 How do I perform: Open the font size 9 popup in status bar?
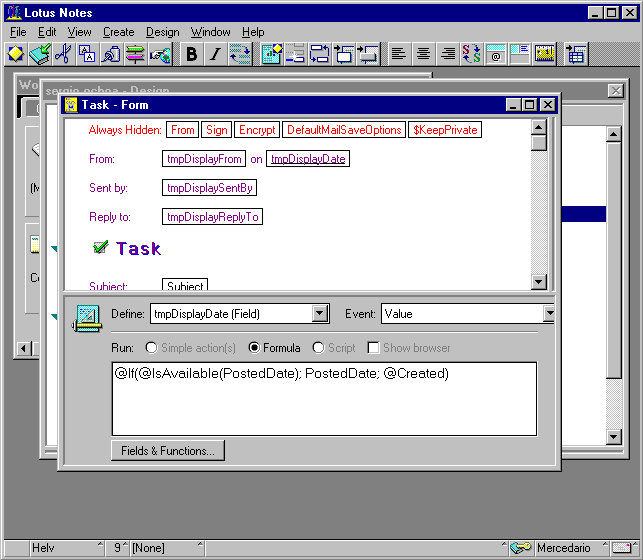click(118, 547)
